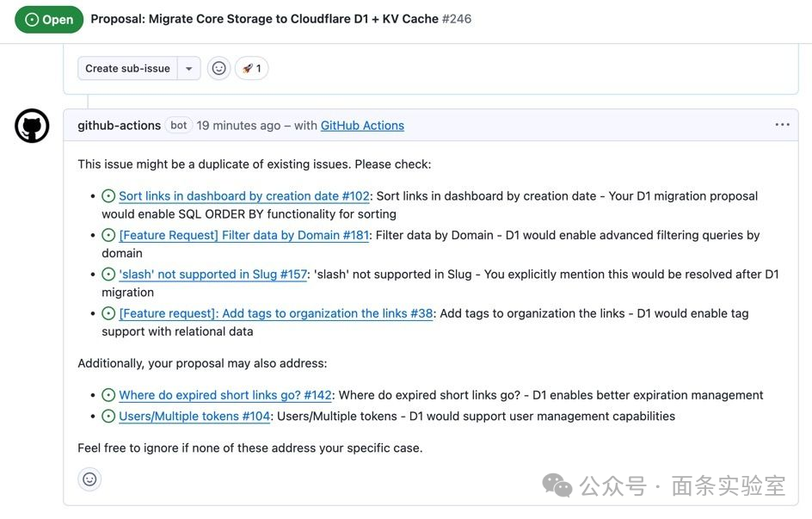Click the green Open status badge
The image size is (812, 519).
click(x=49, y=18)
